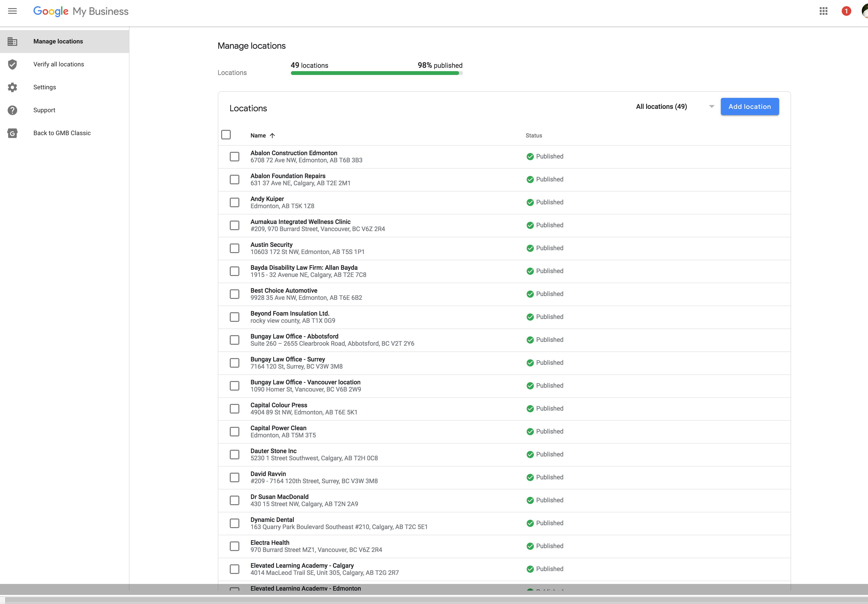This screenshot has height=604, width=868.
Task: Click the Manage locations page heading
Action: pos(252,46)
